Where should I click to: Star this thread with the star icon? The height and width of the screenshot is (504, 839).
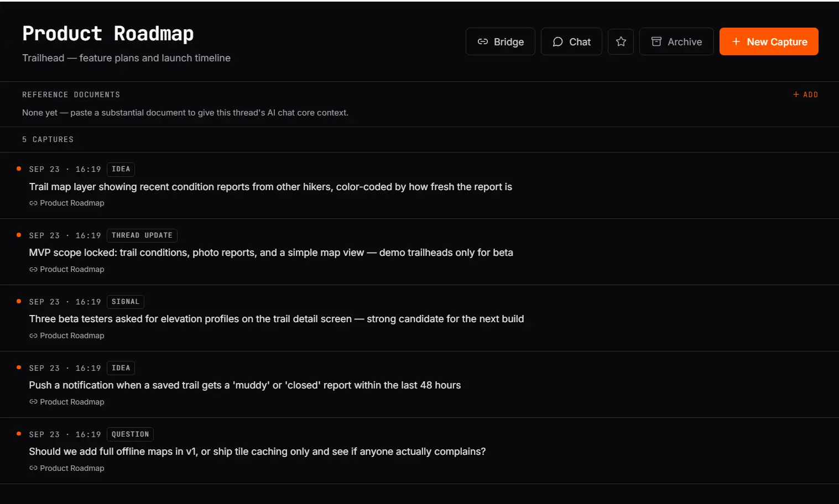point(621,41)
